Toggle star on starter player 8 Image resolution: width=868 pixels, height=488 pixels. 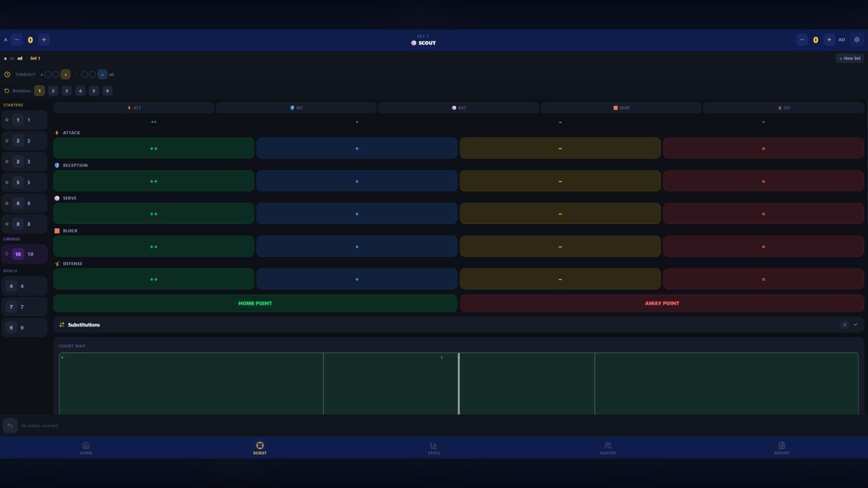tap(7, 224)
